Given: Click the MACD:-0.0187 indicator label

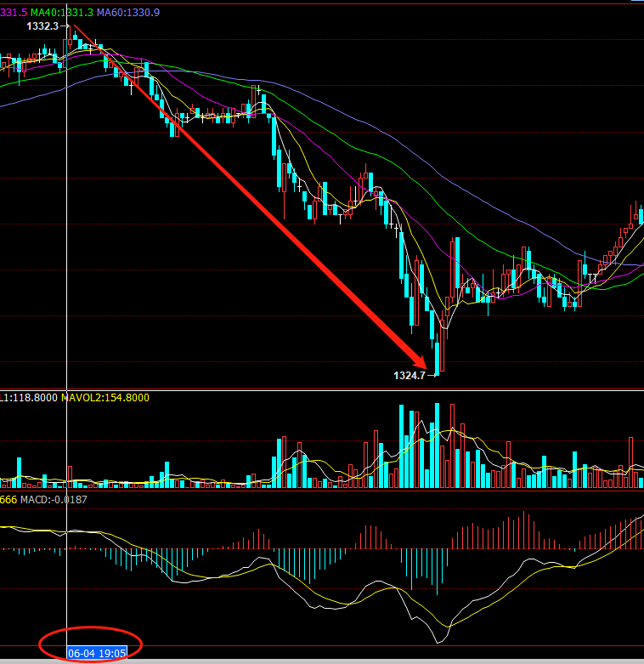Looking at the screenshot, I should pos(54,500).
